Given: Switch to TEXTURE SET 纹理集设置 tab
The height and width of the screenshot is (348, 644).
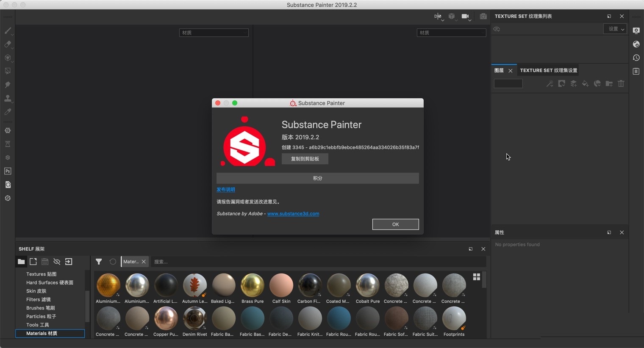Looking at the screenshot, I should click(549, 70).
